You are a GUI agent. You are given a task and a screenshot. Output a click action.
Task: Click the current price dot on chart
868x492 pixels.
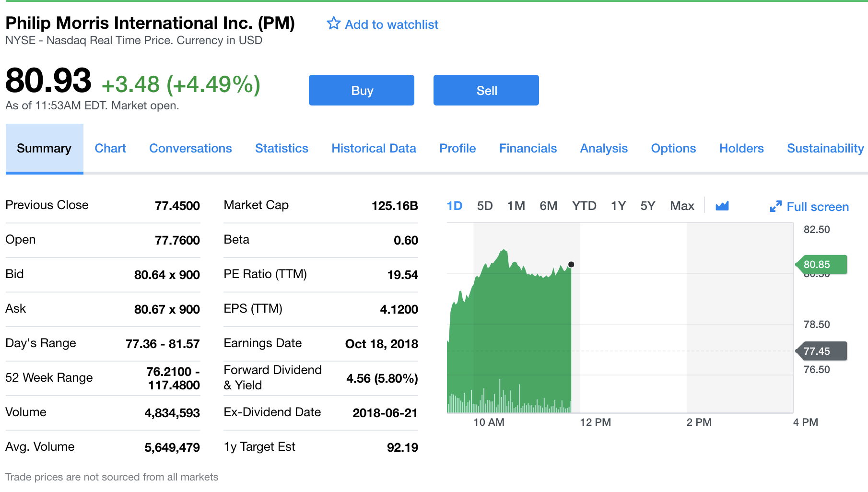(571, 264)
